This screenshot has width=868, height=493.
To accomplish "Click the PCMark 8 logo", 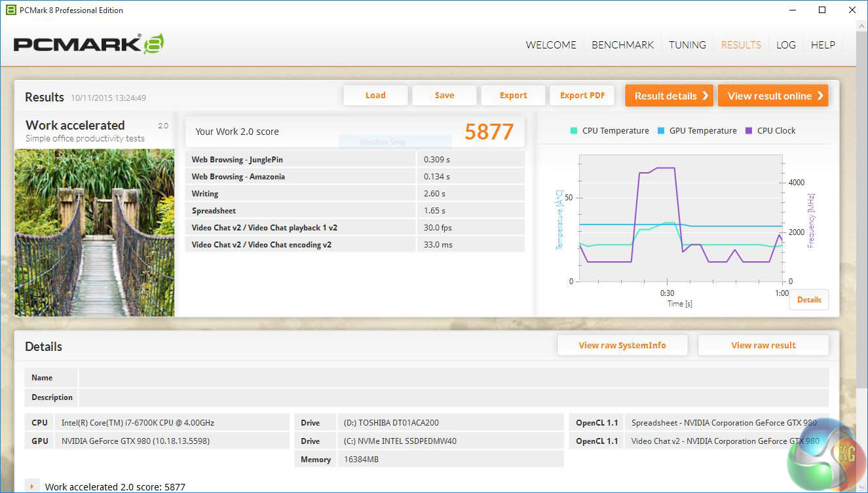I will point(88,45).
